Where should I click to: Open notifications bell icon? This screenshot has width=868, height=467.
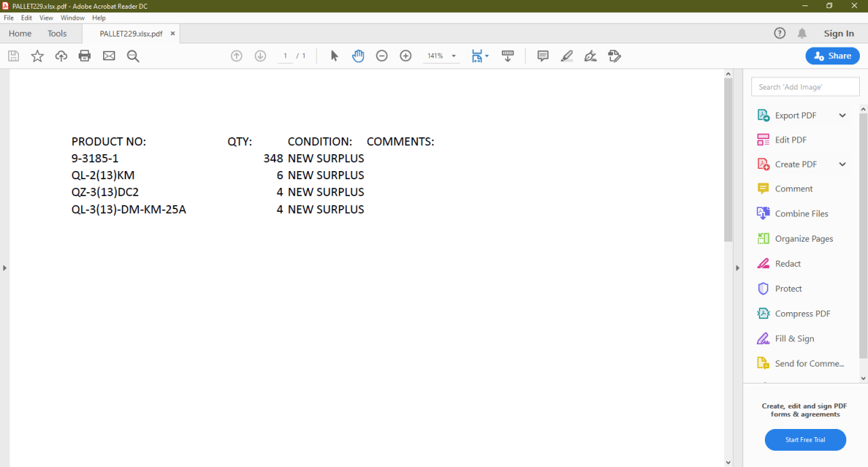pos(802,33)
